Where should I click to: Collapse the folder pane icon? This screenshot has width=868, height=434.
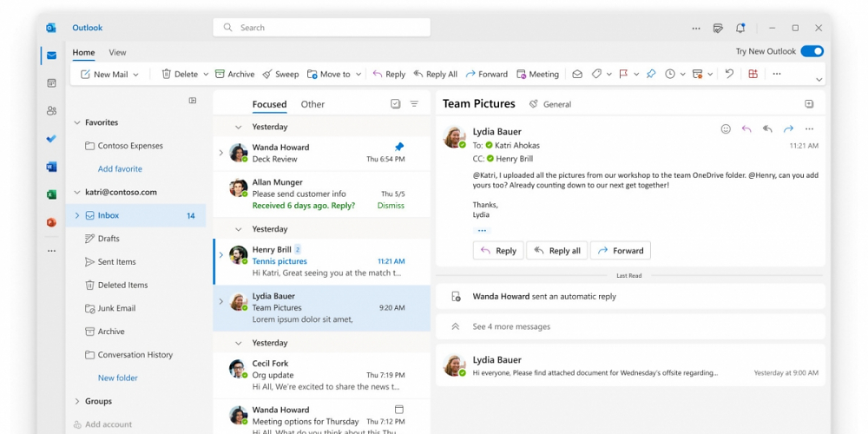[193, 100]
